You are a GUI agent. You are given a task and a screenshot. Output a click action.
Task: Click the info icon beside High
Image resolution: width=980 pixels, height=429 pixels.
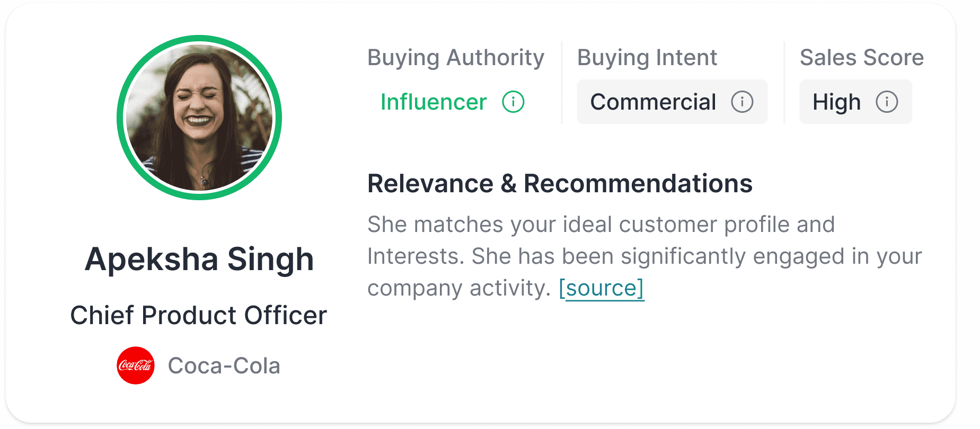[887, 102]
